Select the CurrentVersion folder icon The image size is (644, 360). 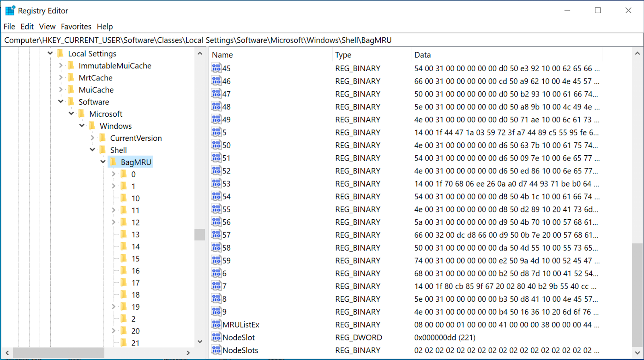pyautogui.click(x=103, y=138)
